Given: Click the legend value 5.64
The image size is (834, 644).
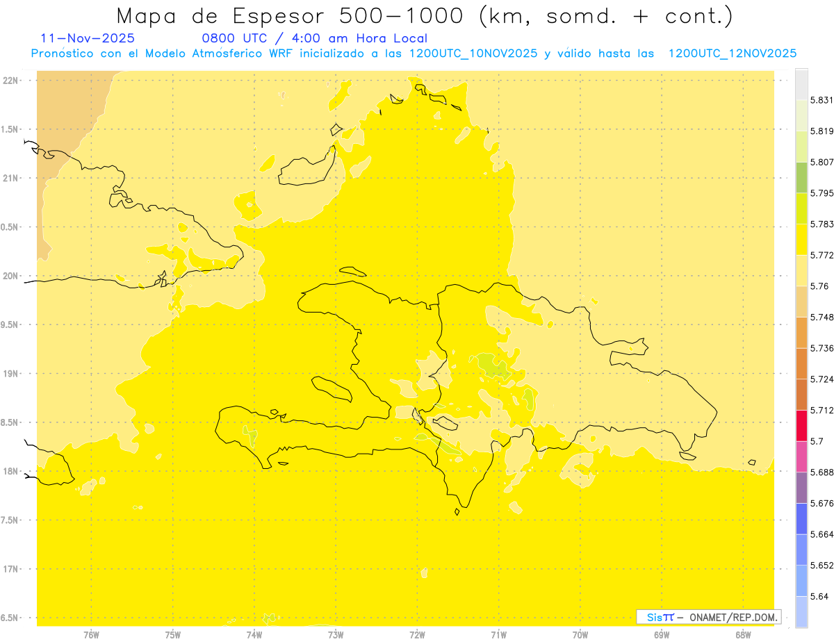Looking at the screenshot, I should click(819, 596).
